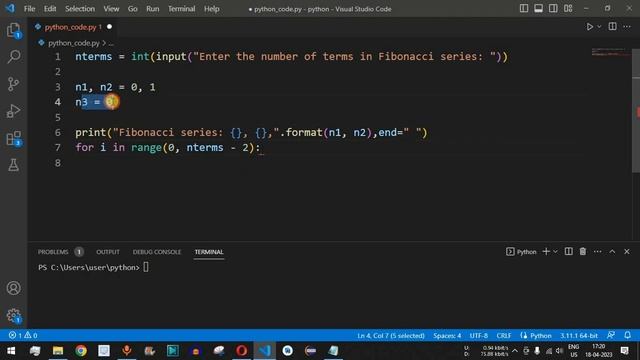Place cursor on line number 8

pos(58,163)
